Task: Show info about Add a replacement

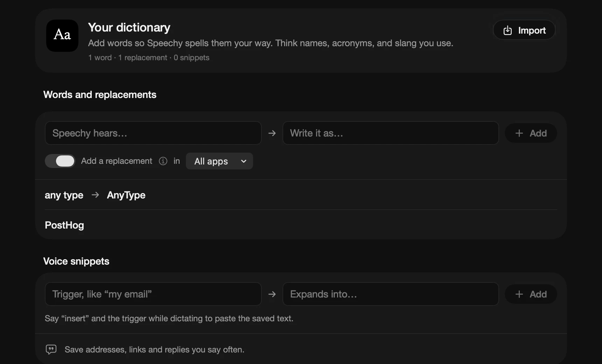Action: [163, 161]
